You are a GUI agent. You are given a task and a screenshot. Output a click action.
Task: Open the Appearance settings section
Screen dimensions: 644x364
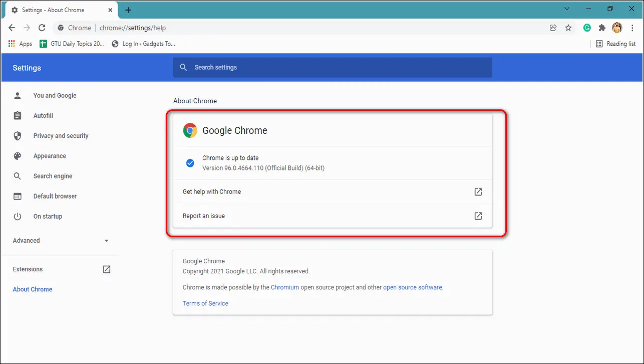pyautogui.click(x=50, y=156)
